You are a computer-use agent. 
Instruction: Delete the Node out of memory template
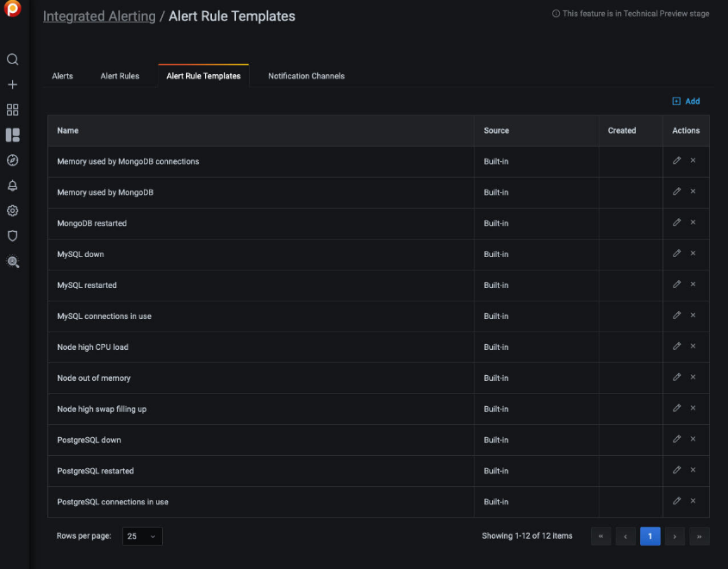click(x=693, y=377)
